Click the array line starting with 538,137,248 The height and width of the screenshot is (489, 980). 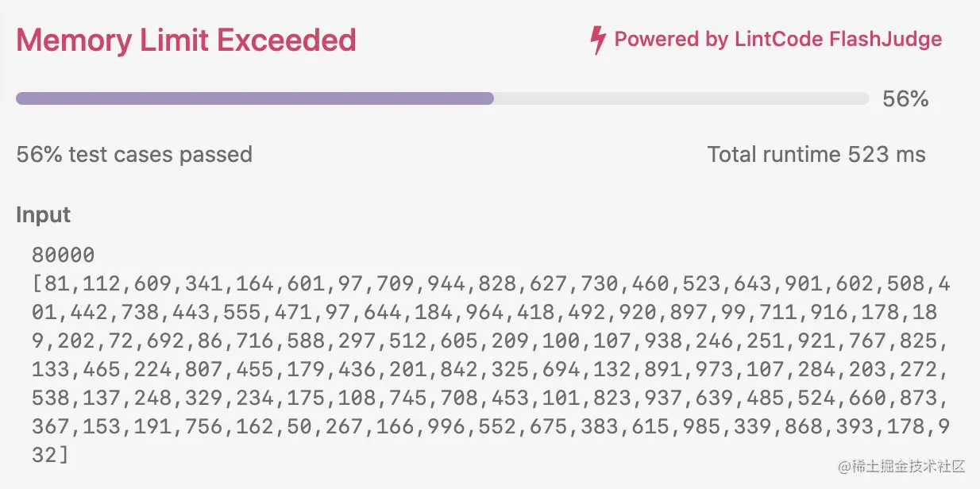tap(491, 399)
